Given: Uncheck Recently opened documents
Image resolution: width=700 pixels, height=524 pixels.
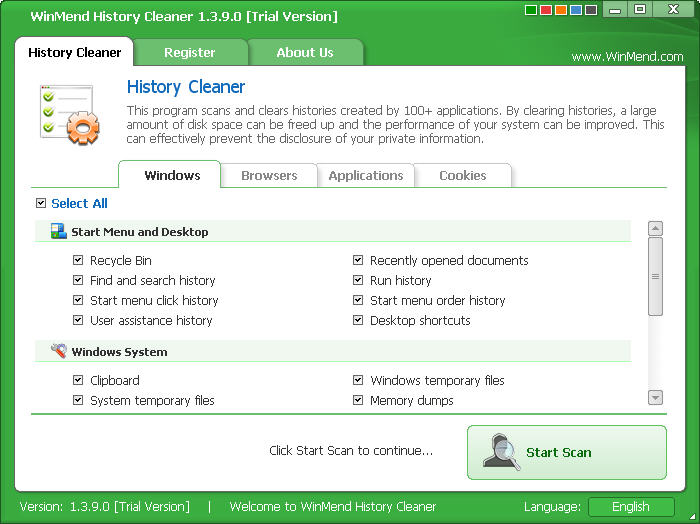Looking at the screenshot, I should tap(358, 260).
